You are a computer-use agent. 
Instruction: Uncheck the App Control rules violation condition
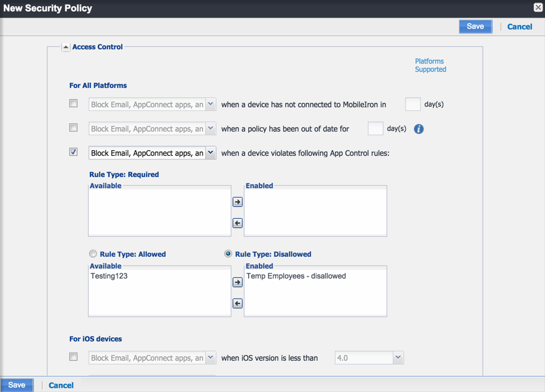(x=73, y=151)
